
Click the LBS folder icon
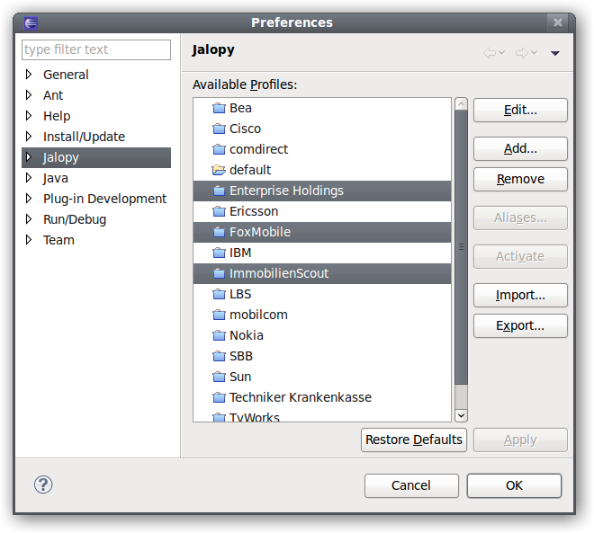[219, 294]
